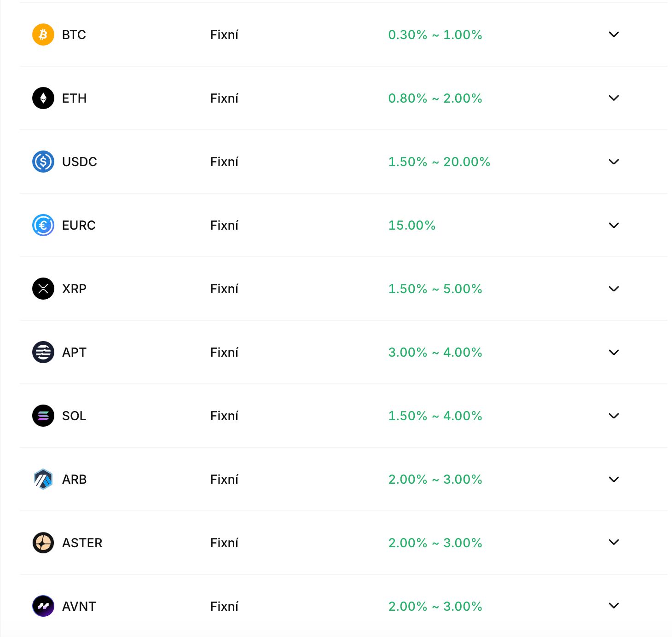
Task: Expand the EURC row details
Action: point(613,225)
